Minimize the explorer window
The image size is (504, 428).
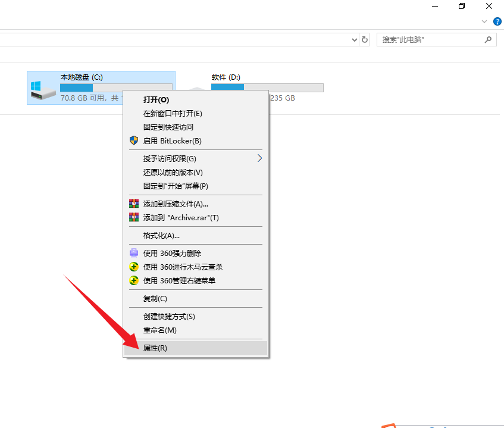435,6
